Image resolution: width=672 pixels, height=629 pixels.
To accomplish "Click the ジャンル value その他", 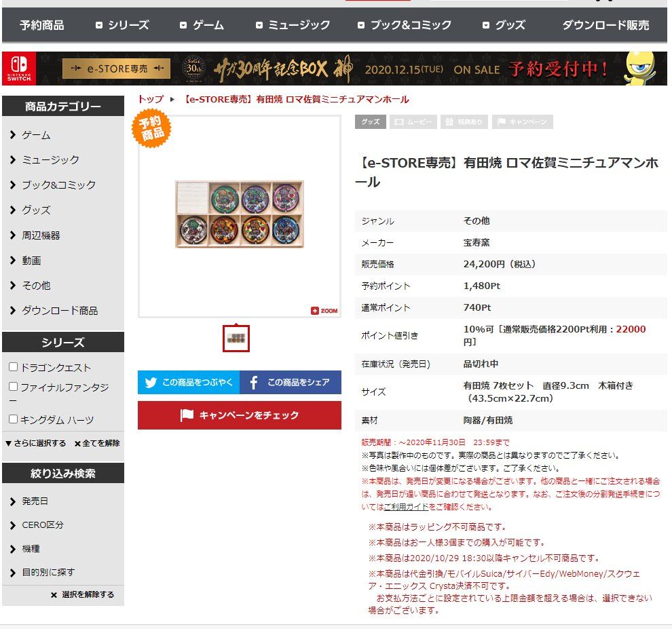I will click(476, 221).
